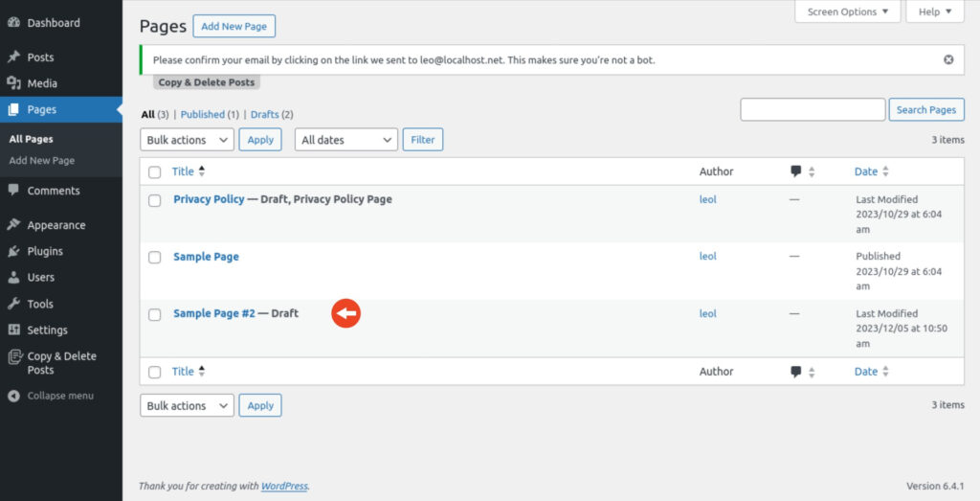The width and height of the screenshot is (980, 501).
Task: Open Appearance in the sidebar
Action: (x=56, y=224)
